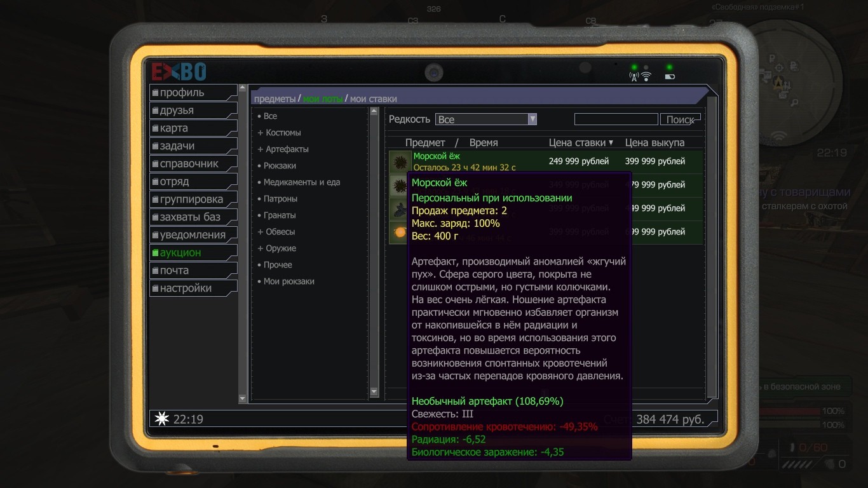Sort by the Время column header
Screen dimensions: 868x488
tap(484, 143)
